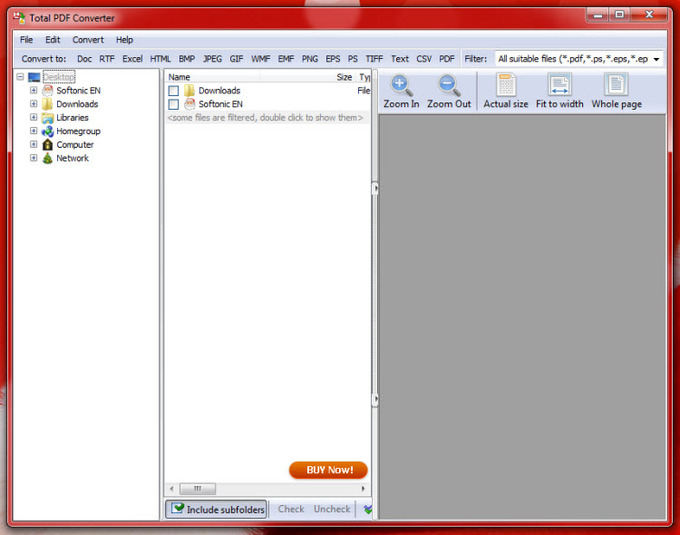Convert to PNG format
This screenshot has height=535, width=680.
tap(310, 59)
